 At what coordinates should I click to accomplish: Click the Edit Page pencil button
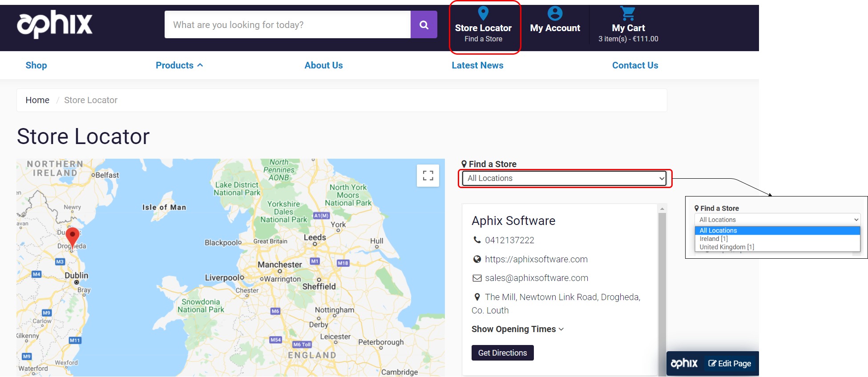pyautogui.click(x=730, y=363)
